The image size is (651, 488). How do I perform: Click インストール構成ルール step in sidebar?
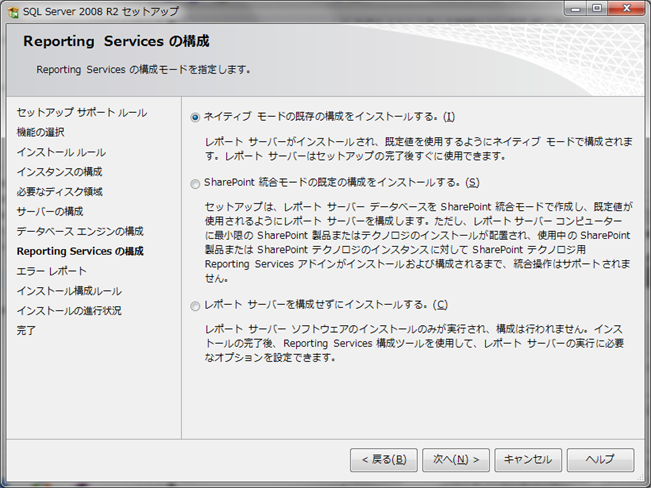(69, 291)
